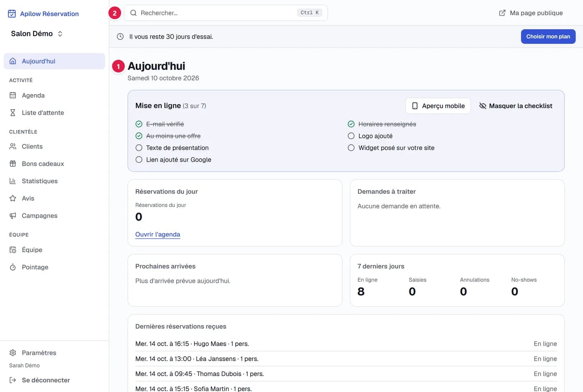Click the Apilow Réservation logo icon

(12, 14)
